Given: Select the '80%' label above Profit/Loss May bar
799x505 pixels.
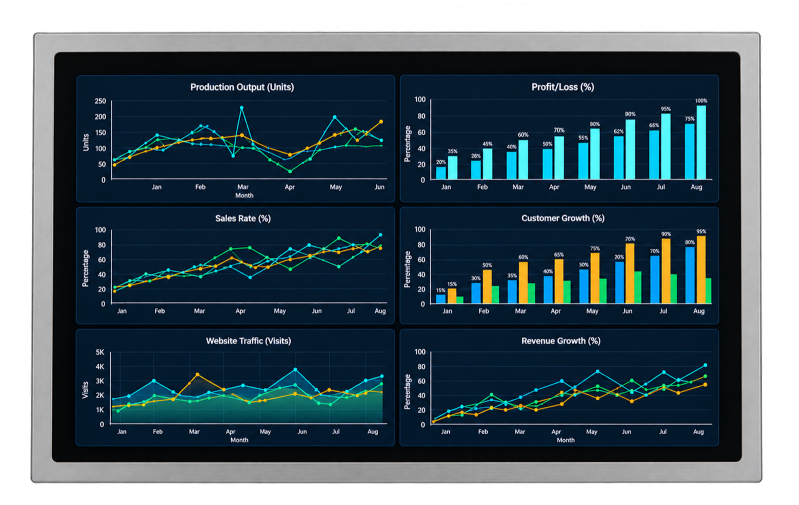Looking at the screenshot, I should click(595, 124).
